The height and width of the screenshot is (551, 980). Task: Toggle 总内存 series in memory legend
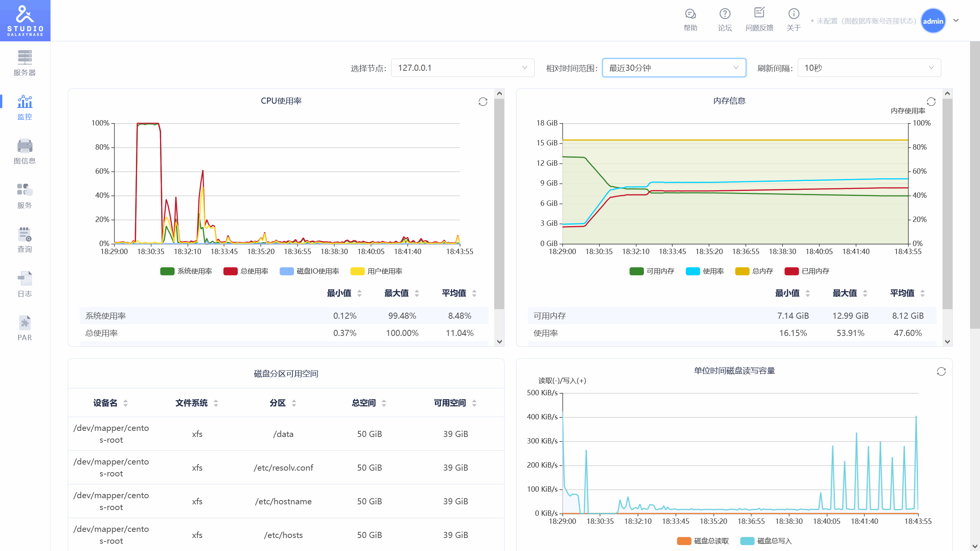[x=754, y=271]
